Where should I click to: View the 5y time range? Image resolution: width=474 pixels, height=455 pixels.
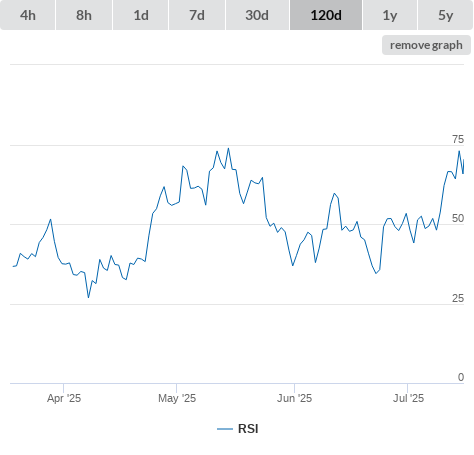[x=445, y=15]
